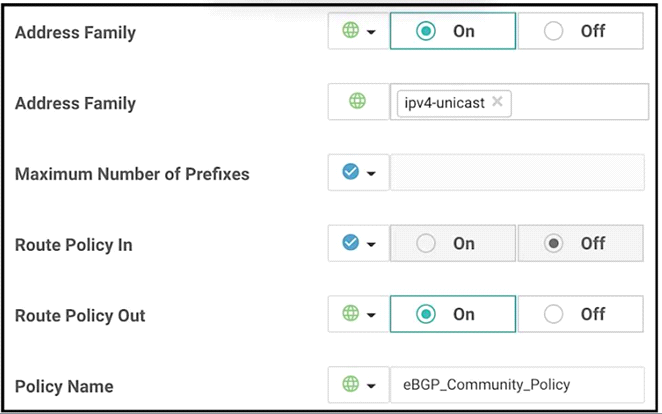
Task: Click the blue checkmark icon for Route Policy In
Action: coord(350,243)
